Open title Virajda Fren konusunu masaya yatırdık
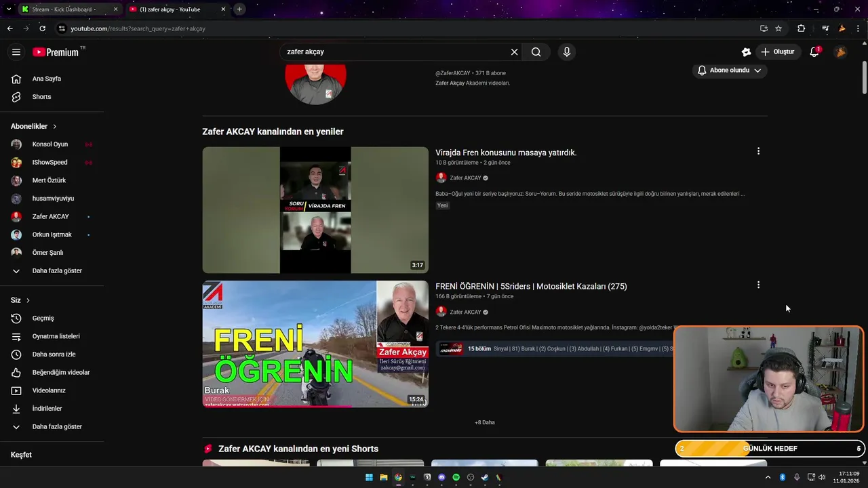Screen dimensions: 868x488 click(506, 152)
